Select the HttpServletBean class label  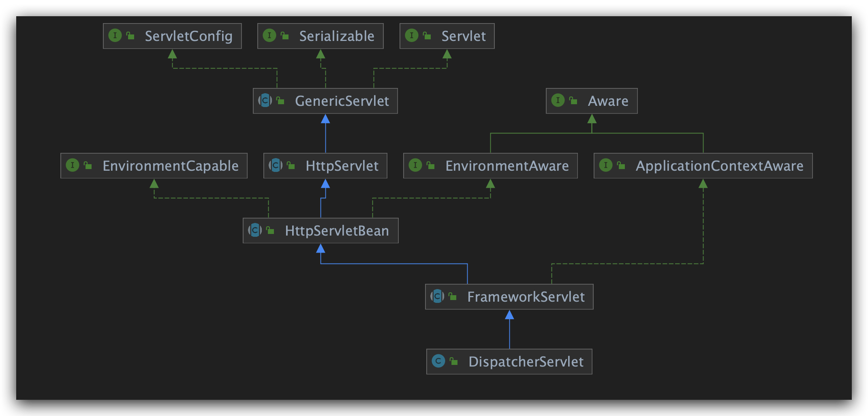pyautogui.click(x=337, y=231)
